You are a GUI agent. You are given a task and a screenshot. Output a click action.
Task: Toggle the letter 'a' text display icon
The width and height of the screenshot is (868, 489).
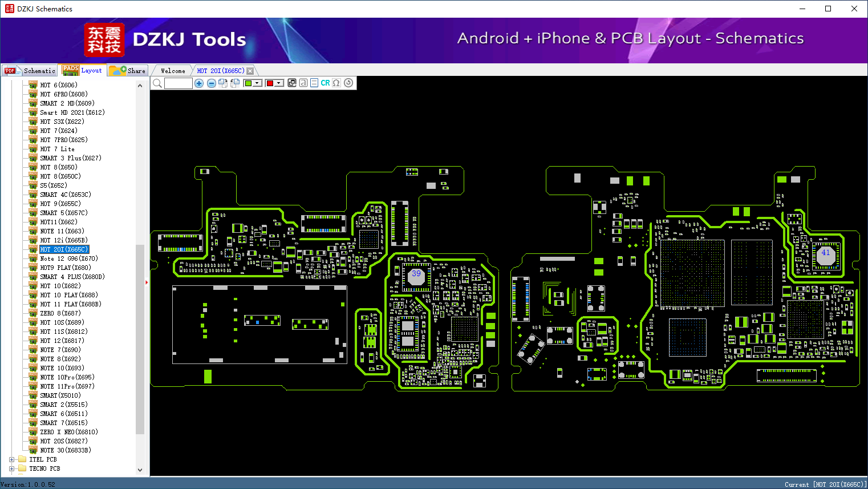303,83
